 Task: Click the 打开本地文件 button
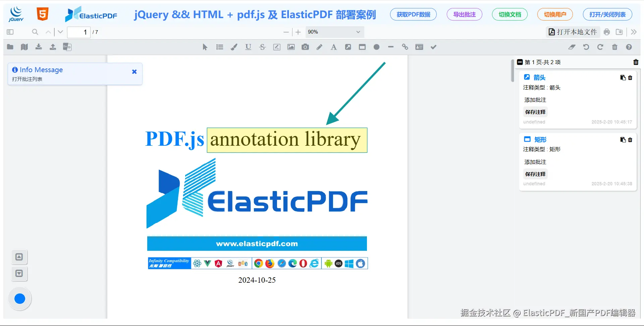click(x=573, y=32)
